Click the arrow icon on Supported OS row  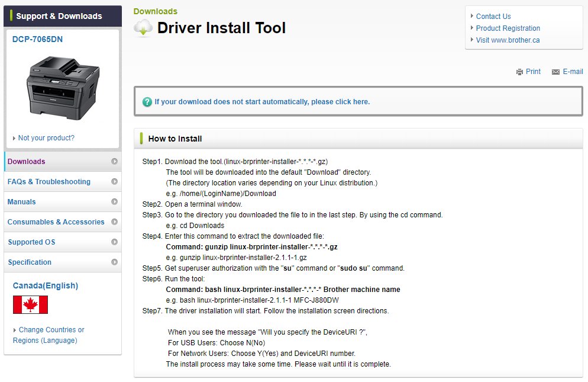114,242
